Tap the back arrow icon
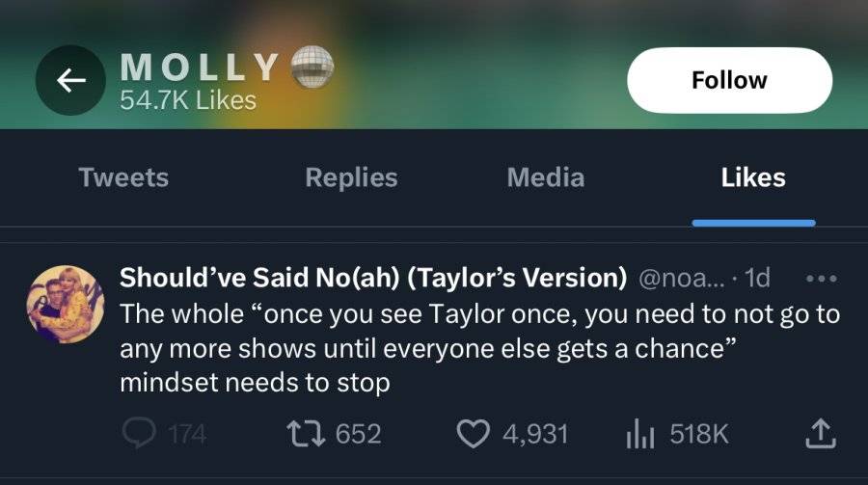 [x=70, y=81]
